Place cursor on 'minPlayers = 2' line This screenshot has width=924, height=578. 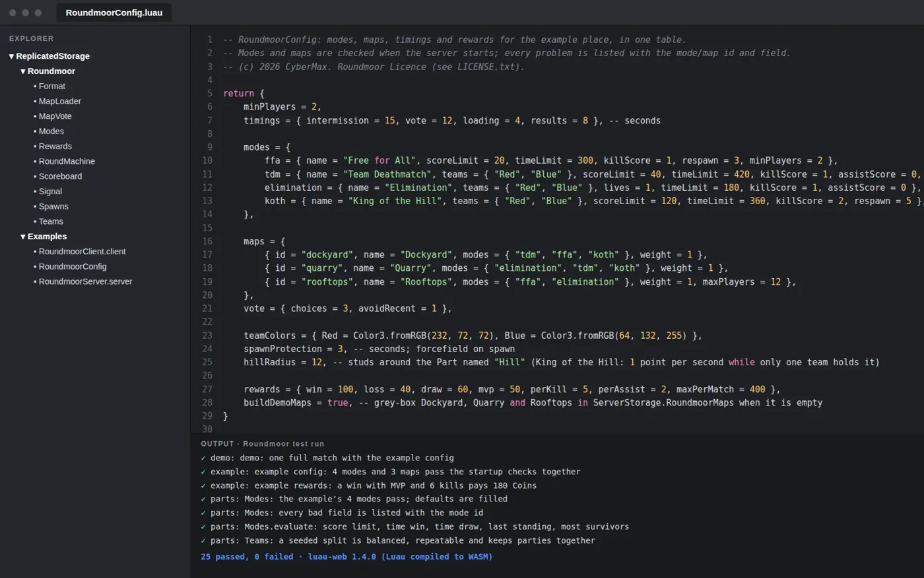282,107
